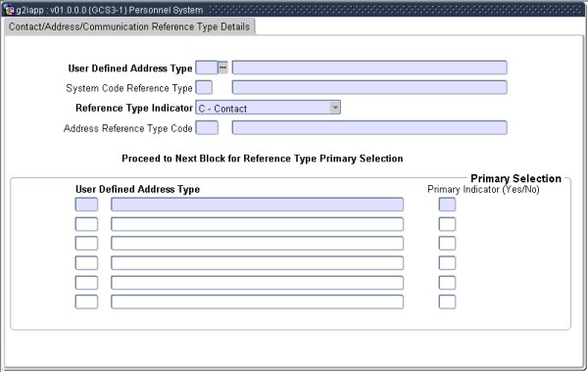Click the User Defined Address Type description field
The width and height of the screenshot is (588, 372).
pyautogui.click(x=369, y=68)
